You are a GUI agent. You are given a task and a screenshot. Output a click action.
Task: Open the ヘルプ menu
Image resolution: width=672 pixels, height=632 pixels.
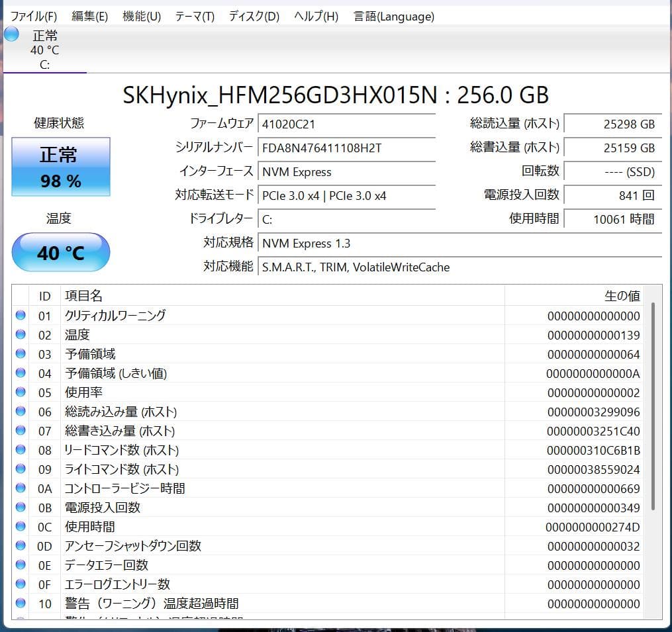pos(314,16)
